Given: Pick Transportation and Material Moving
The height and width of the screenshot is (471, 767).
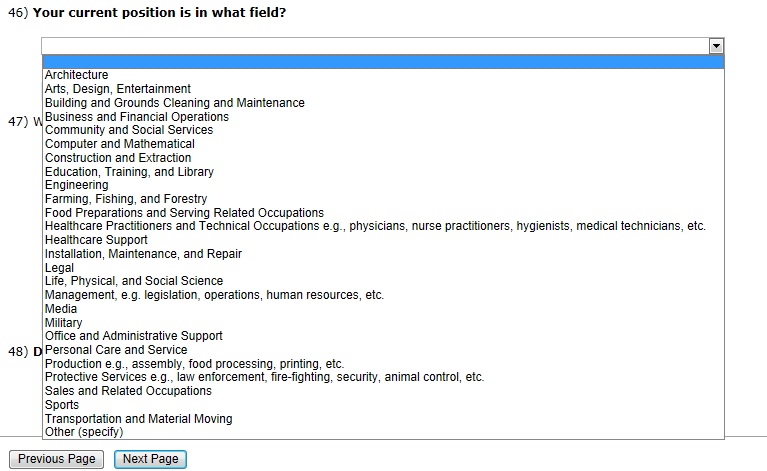Looking at the screenshot, I should pyautogui.click(x=138, y=419).
